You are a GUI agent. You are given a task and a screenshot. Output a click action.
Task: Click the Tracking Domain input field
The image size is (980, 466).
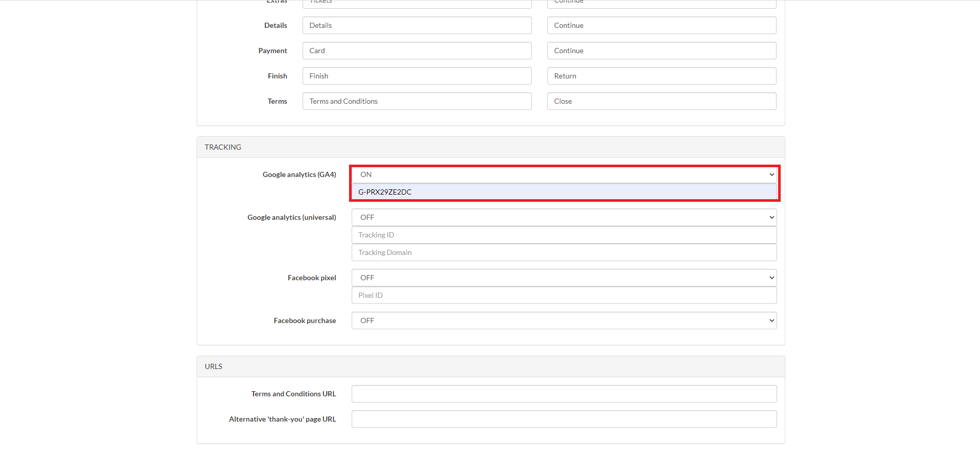[564, 252]
